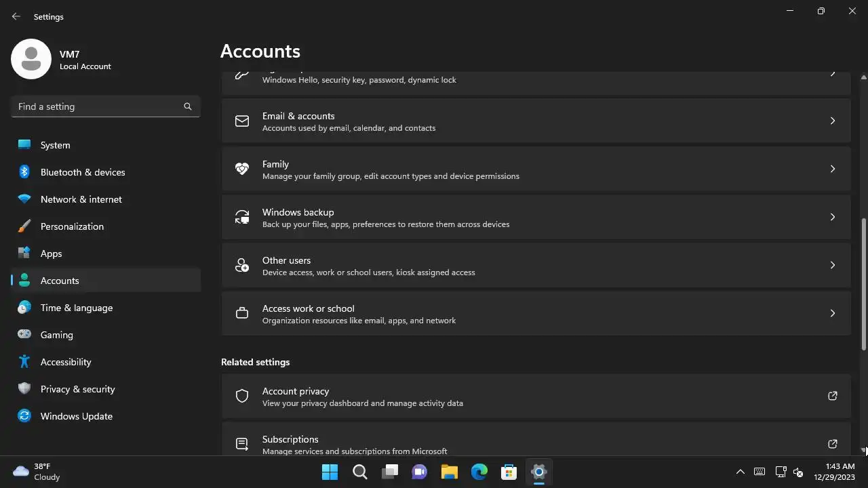Image resolution: width=868 pixels, height=488 pixels.
Task: Click the System monitor icon in sidebar
Action: click(x=24, y=144)
